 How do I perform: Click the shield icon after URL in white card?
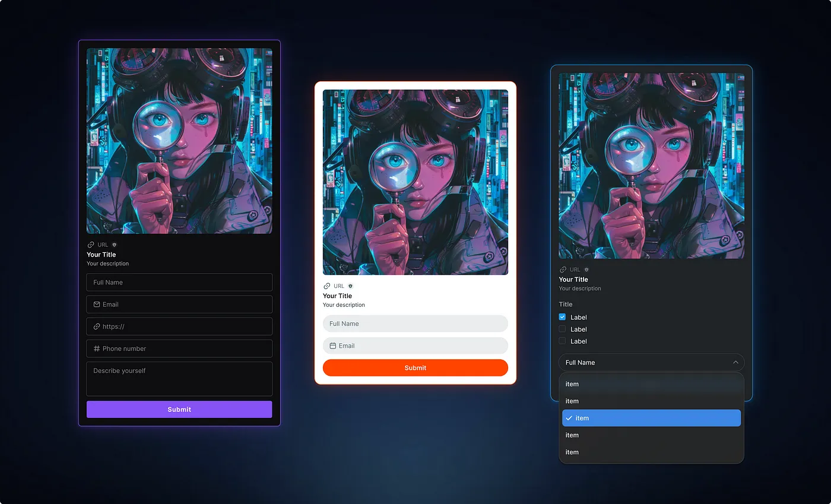pyautogui.click(x=350, y=286)
